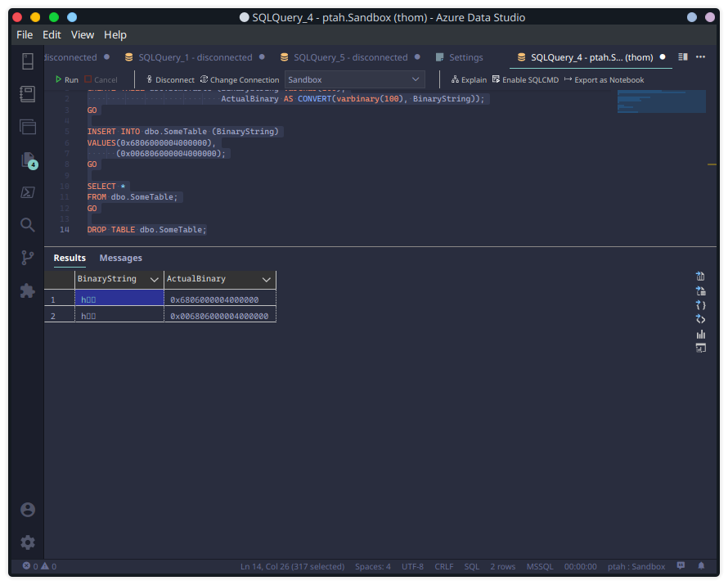Image resolution: width=728 pixels, height=585 pixels.
Task: Open the Accounts icon in activity bar
Action: pyautogui.click(x=27, y=510)
